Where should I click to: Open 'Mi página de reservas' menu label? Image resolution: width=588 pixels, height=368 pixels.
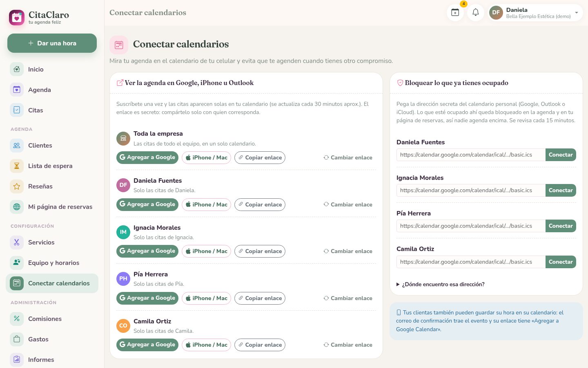(x=60, y=206)
